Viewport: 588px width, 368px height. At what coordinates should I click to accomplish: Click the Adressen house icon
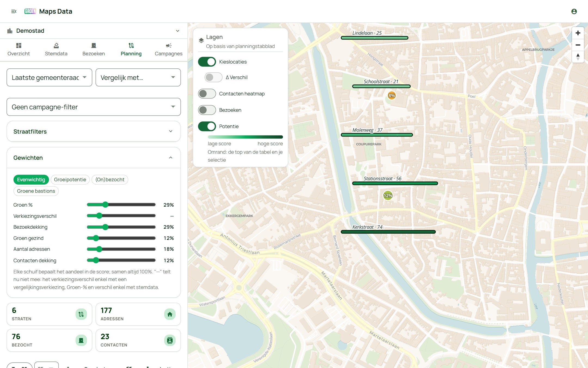click(x=170, y=314)
